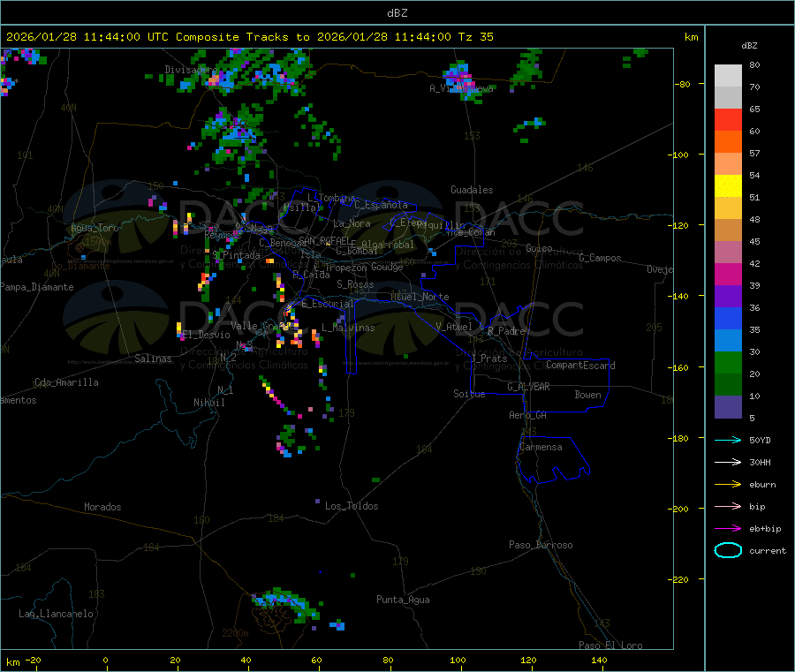Click the magenta eb+bip arrow legend icon

pos(728,529)
